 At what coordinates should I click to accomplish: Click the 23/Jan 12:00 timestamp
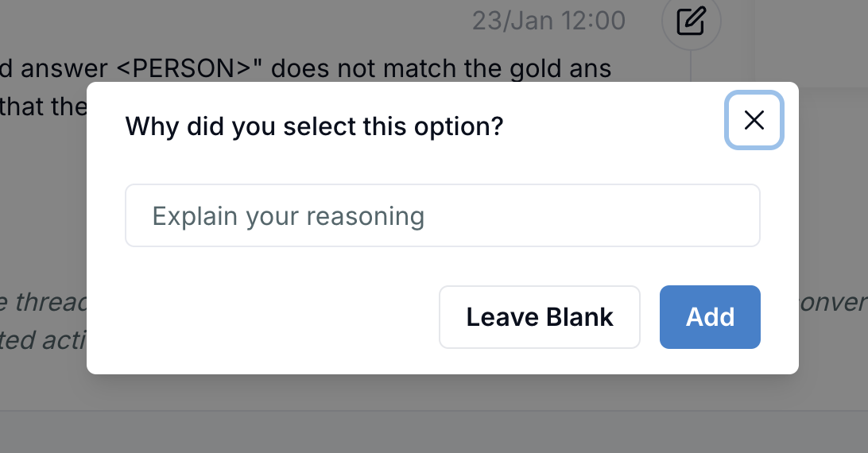(548, 21)
